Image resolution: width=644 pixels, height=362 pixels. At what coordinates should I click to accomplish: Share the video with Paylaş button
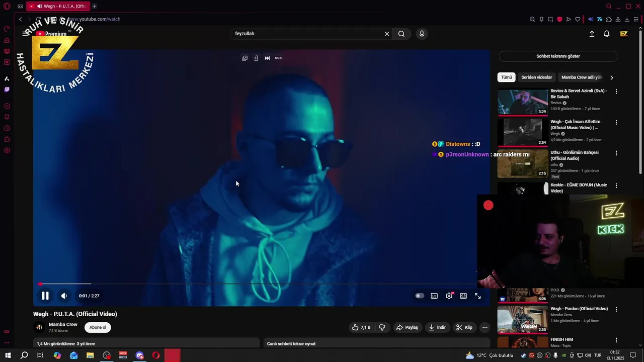point(407,327)
